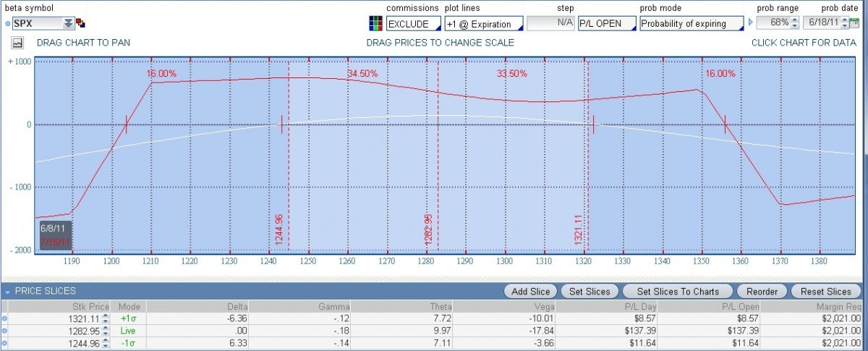Click the blue dot beside the SPX symbol
The image size is (868, 351).
pos(7,24)
